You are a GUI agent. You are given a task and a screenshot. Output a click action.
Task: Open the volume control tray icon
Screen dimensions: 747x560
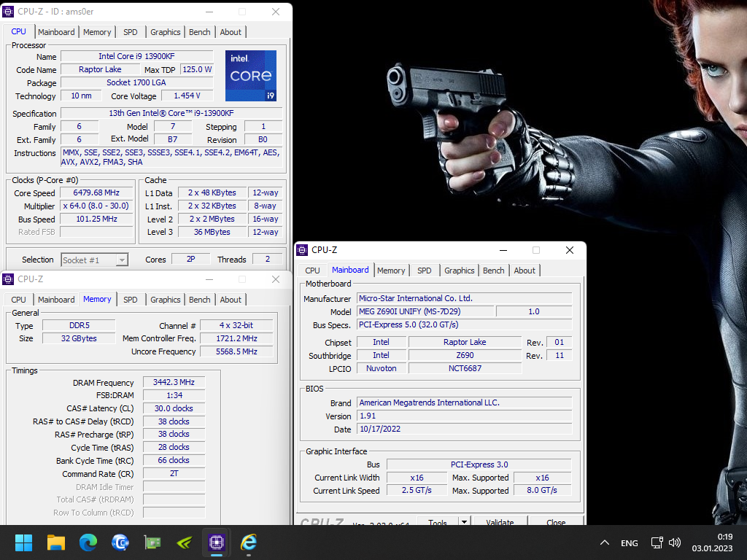click(675, 542)
